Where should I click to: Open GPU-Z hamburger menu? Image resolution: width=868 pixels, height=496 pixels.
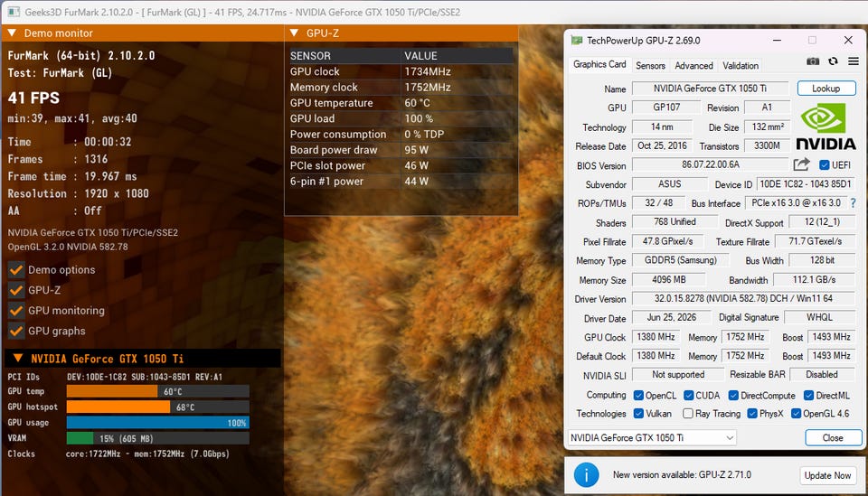pos(854,61)
